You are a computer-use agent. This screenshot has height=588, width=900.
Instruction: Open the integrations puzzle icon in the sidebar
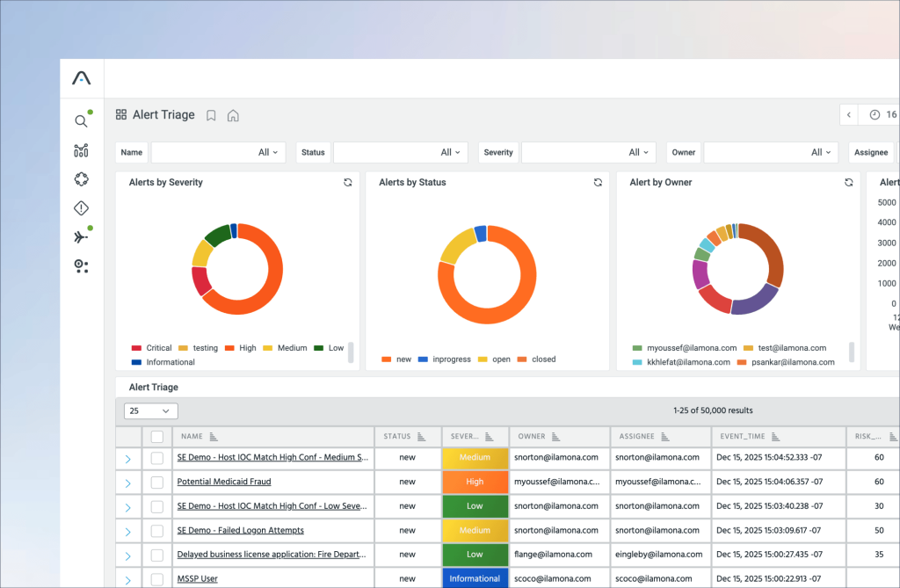(x=81, y=178)
